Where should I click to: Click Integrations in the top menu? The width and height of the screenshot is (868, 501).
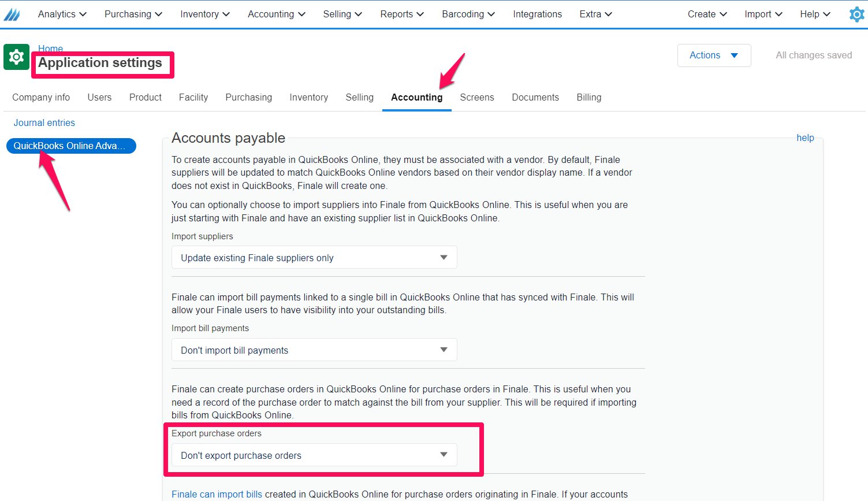[537, 14]
